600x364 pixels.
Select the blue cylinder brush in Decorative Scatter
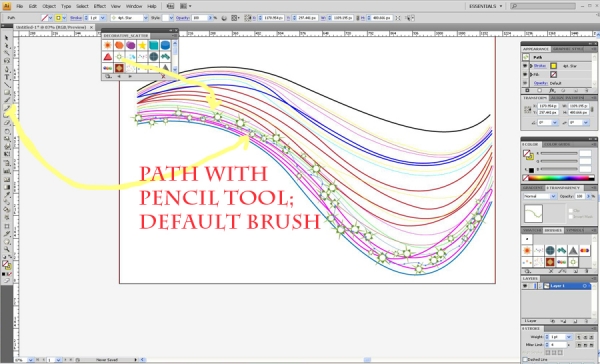pos(165,46)
